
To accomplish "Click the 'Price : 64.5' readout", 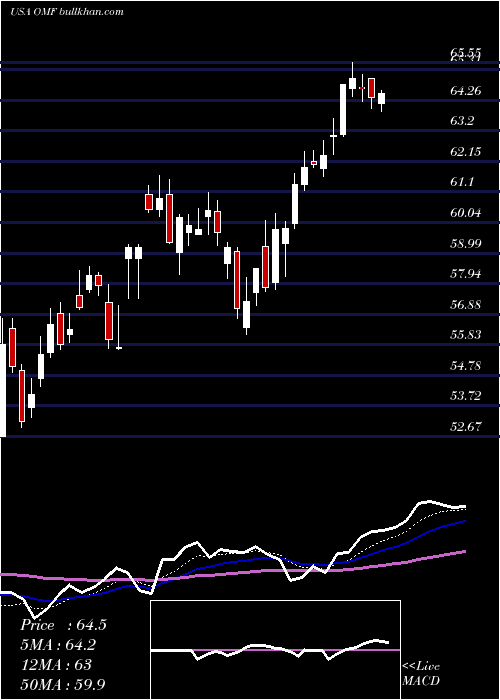I will [x=63, y=625].
